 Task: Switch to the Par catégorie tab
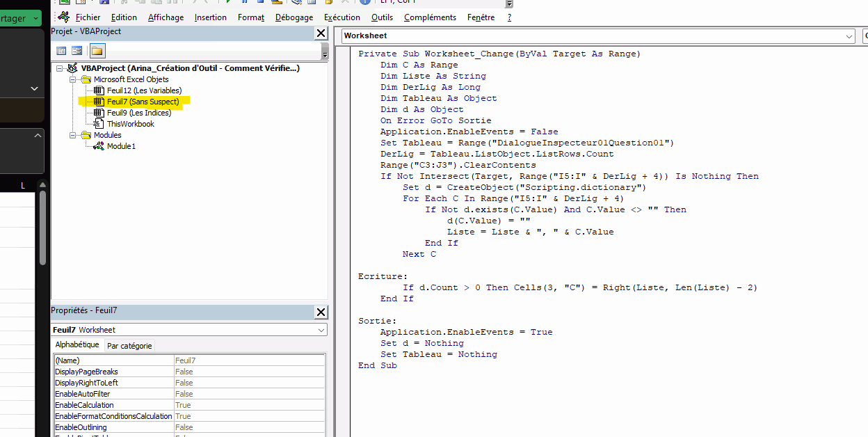(129, 346)
